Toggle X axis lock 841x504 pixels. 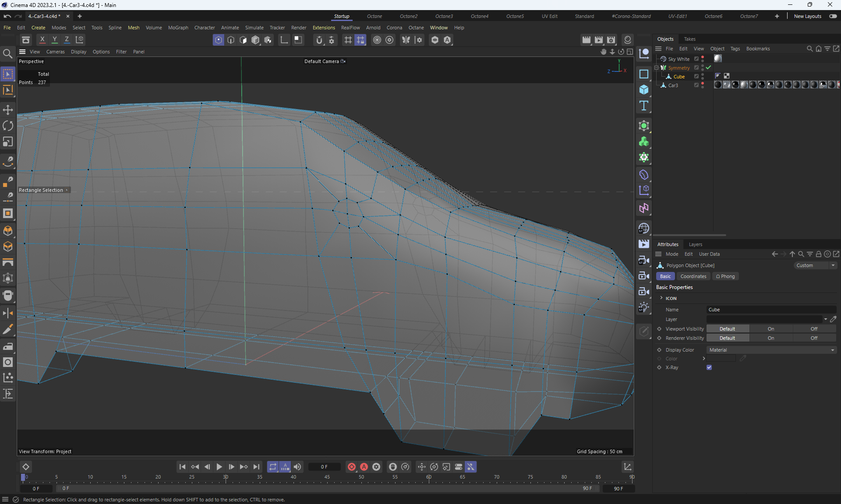42,40
